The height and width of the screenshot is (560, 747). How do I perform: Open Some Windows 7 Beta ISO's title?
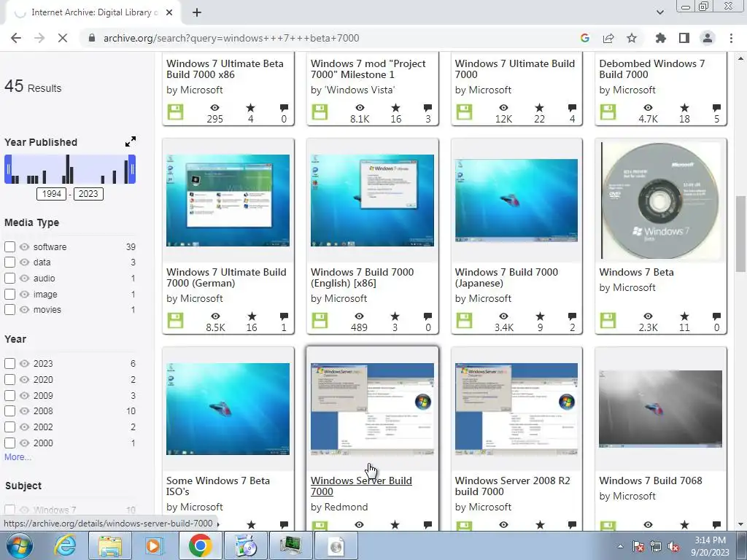(217, 486)
